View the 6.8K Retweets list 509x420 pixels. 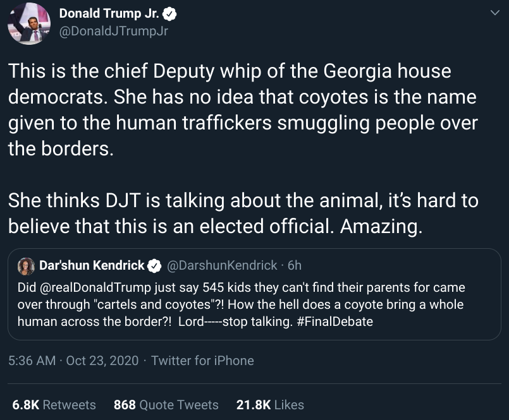(54, 405)
